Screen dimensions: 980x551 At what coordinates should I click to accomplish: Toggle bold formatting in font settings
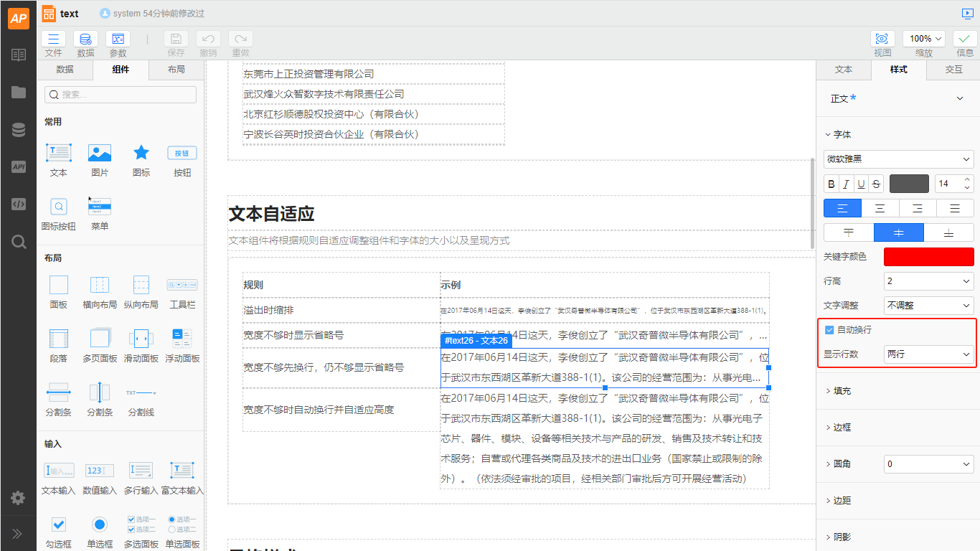click(x=831, y=183)
